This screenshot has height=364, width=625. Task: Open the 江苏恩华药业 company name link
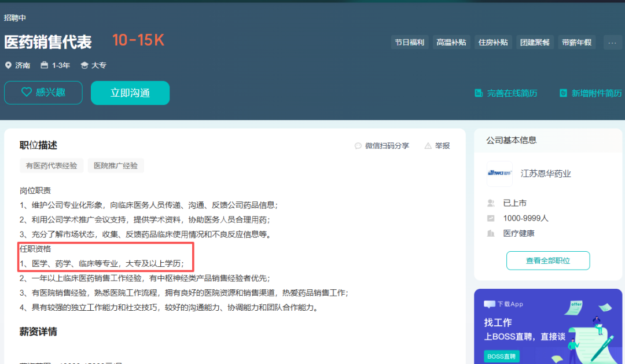pyautogui.click(x=546, y=174)
